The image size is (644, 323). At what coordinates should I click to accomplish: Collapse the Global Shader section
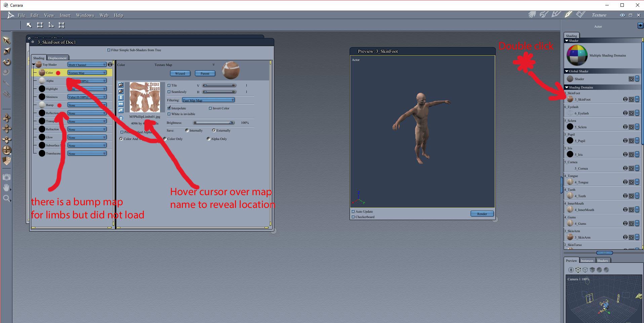point(567,71)
